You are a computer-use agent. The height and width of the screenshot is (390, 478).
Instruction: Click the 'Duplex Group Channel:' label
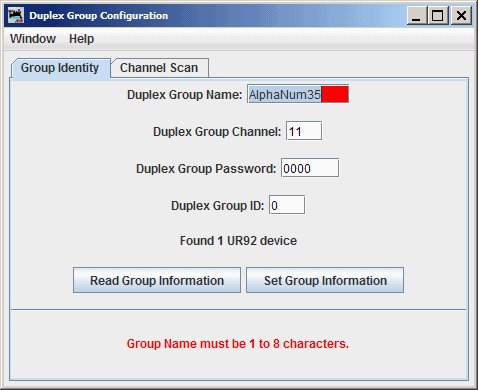(x=217, y=132)
